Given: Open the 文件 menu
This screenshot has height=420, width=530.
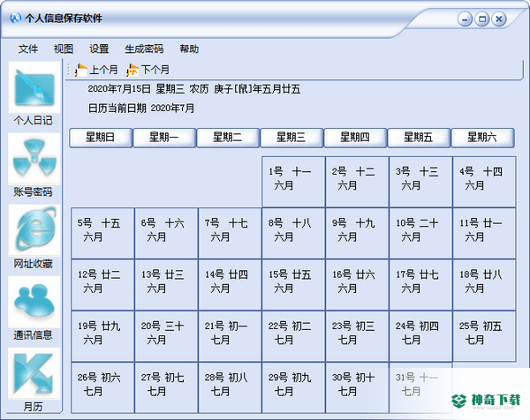Looking at the screenshot, I should pos(28,49).
